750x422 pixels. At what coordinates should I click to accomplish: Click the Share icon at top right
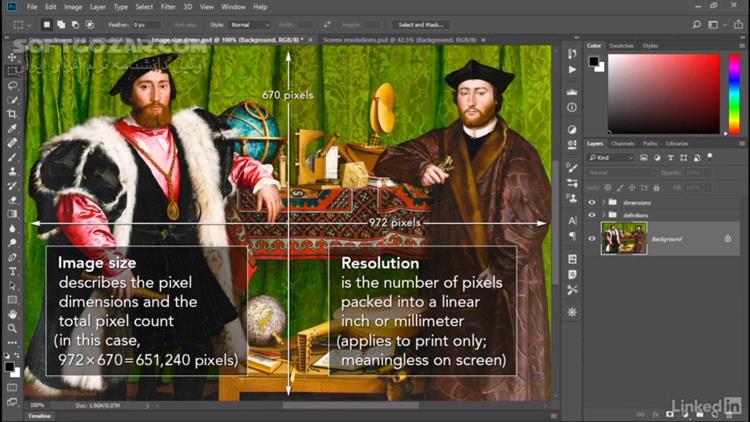tap(739, 24)
